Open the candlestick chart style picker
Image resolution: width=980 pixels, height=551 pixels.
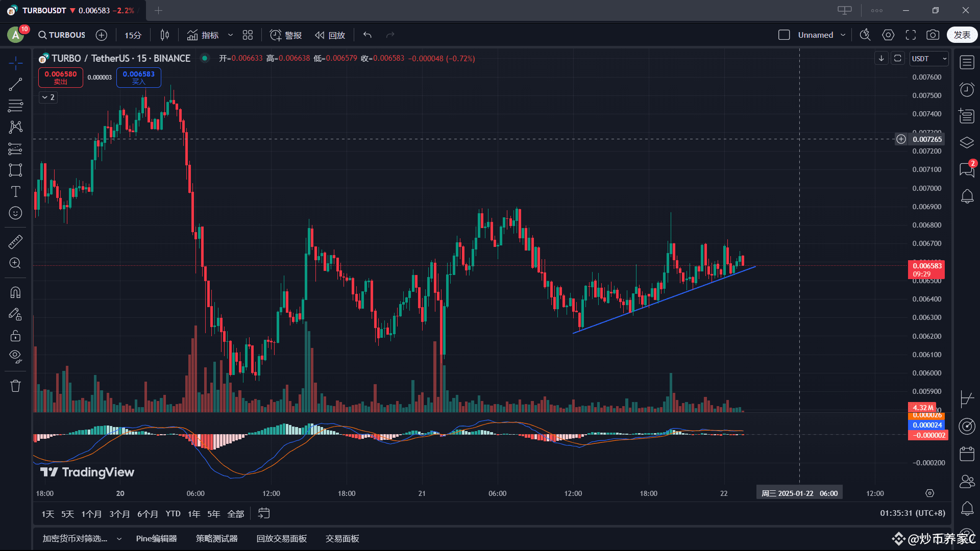164,35
